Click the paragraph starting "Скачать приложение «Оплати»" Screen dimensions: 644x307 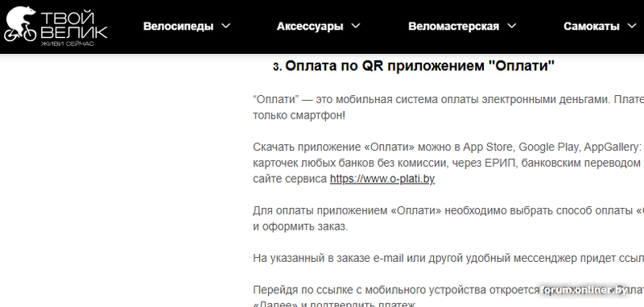tap(448, 163)
